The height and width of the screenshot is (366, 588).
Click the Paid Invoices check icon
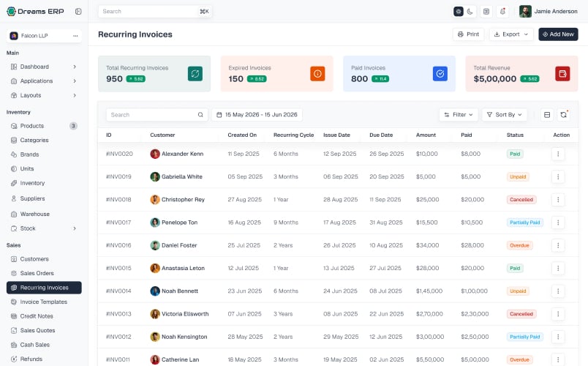440,74
